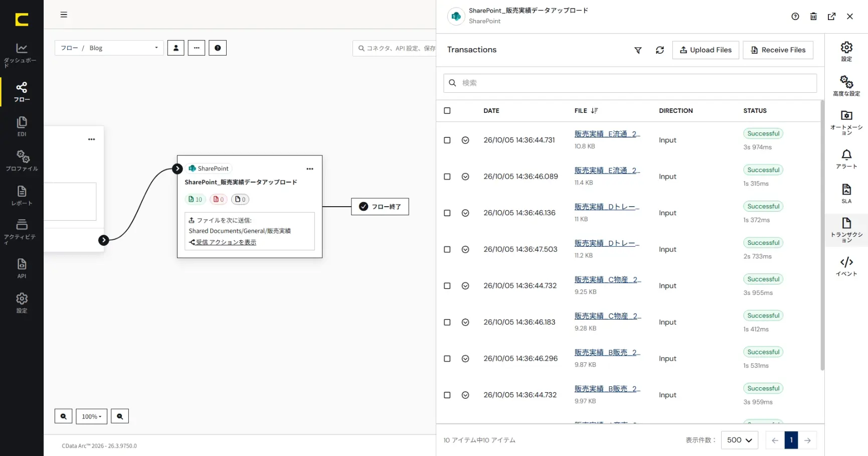Check the row dated 14:36:47.503
The height and width of the screenshot is (456, 868).
coord(447,249)
